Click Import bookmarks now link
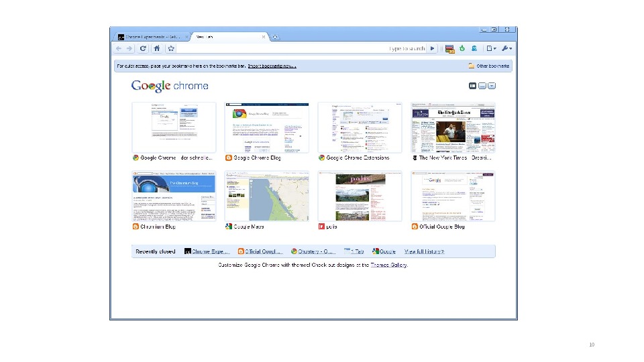644x362 pixels. 272,66
